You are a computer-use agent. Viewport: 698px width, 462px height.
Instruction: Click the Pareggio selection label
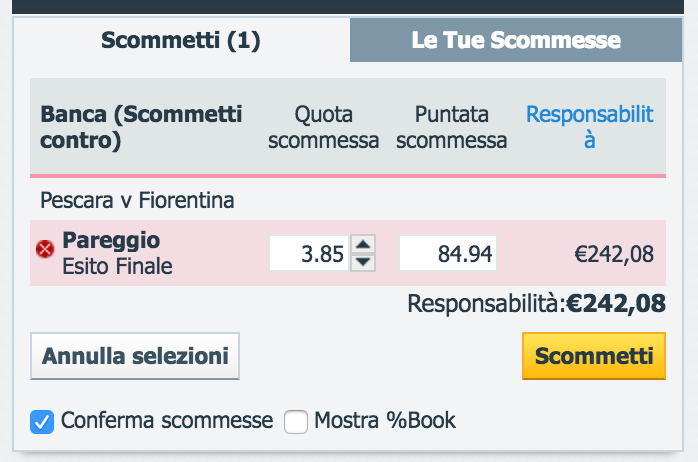(111, 240)
